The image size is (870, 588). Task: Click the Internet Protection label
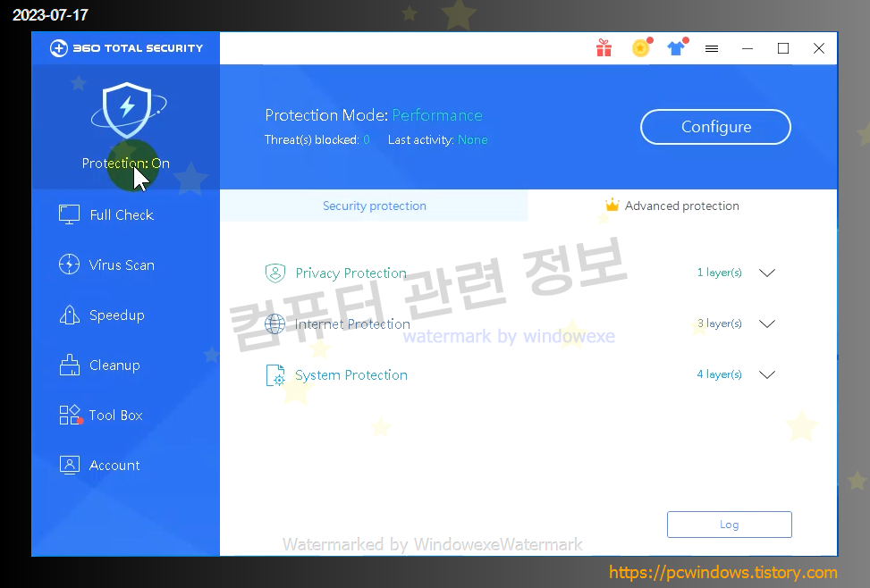(352, 324)
